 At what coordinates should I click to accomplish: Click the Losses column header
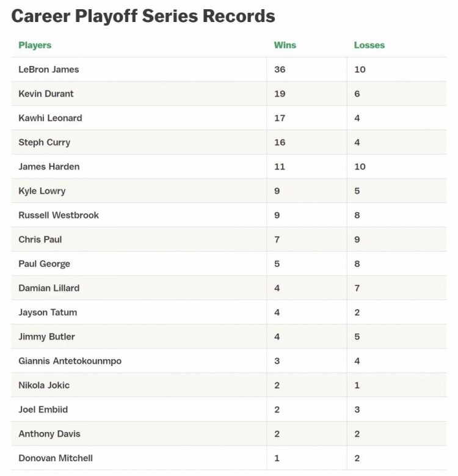pyautogui.click(x=369, y=45)
